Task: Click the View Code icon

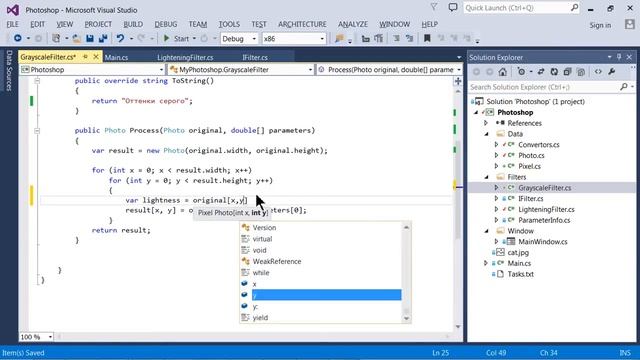Action: point(598,72)
